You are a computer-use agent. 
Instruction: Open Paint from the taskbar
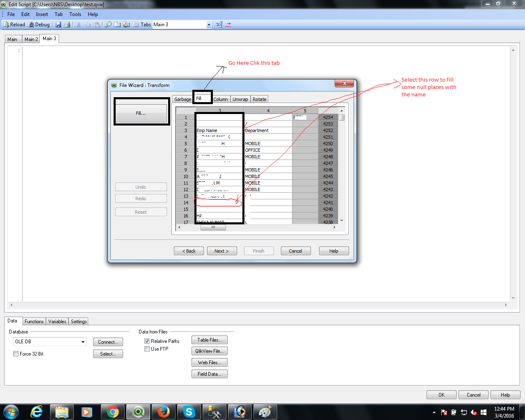pos(265,412)
